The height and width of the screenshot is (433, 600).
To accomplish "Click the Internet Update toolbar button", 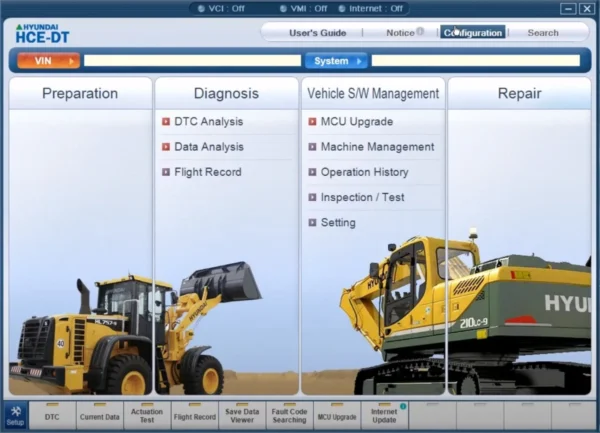I will pyautogui.click(x=385, y=416).
